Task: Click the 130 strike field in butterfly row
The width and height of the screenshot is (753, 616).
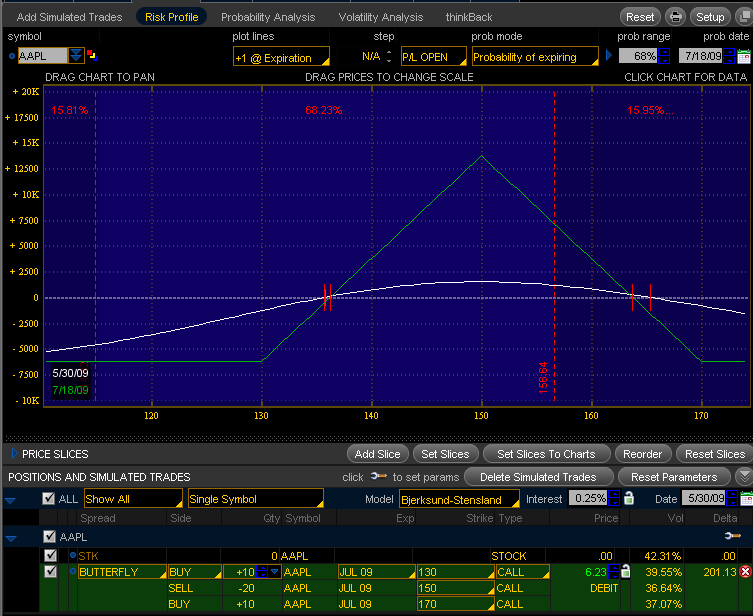Action: (x=453, y=572)
